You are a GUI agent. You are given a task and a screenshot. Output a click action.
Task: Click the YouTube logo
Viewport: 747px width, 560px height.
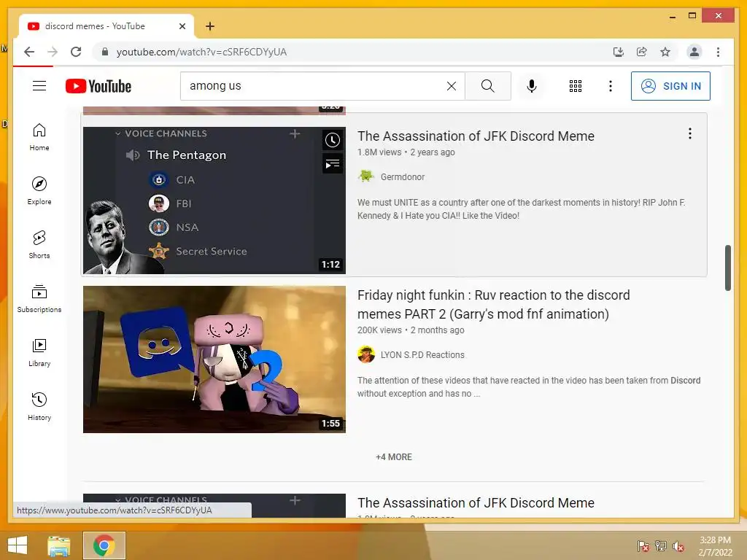pyautogui.click(x=98, y=86)
